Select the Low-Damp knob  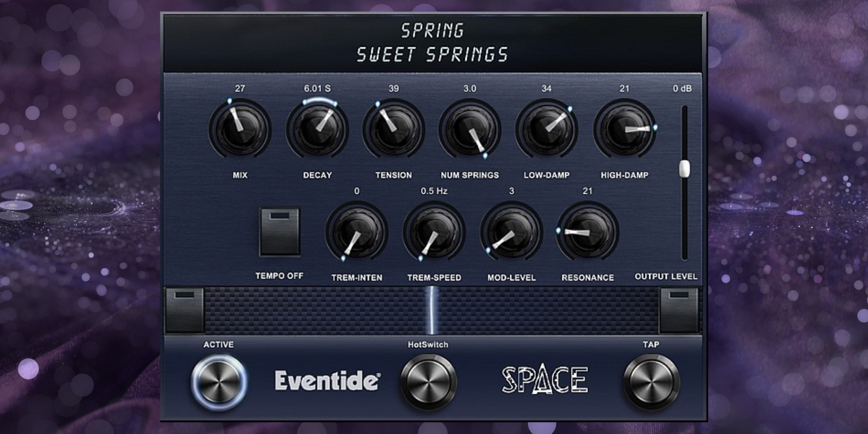click(546, 129)
